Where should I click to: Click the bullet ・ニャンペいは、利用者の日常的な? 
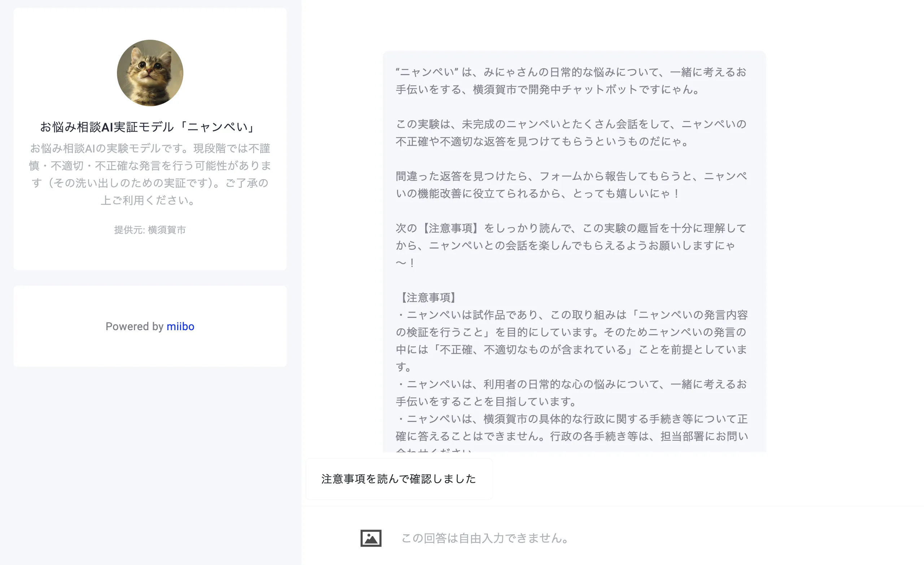571,393
